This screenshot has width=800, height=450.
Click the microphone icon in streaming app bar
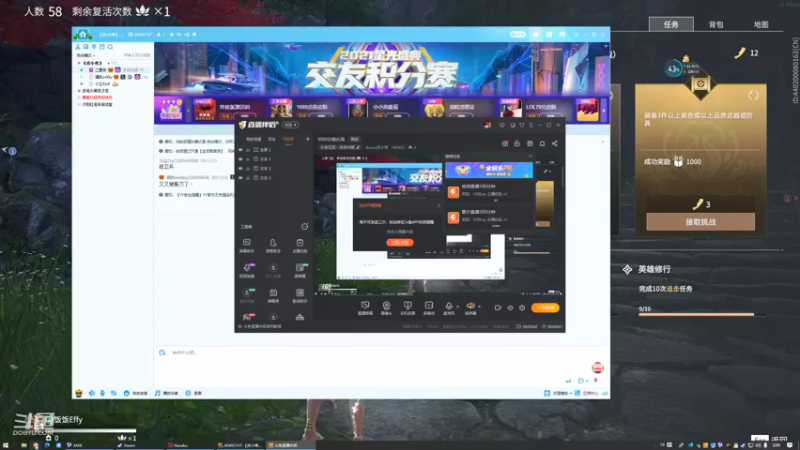click(448, 306)
